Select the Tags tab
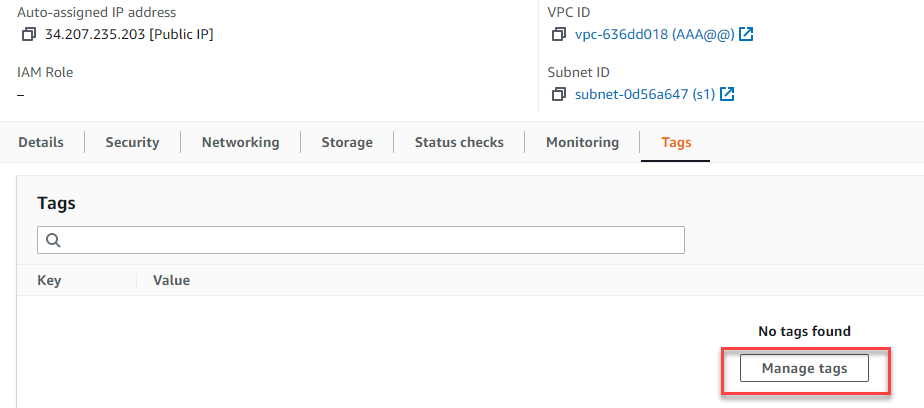Viewport: 924px width, 408px height. (676, 142)
